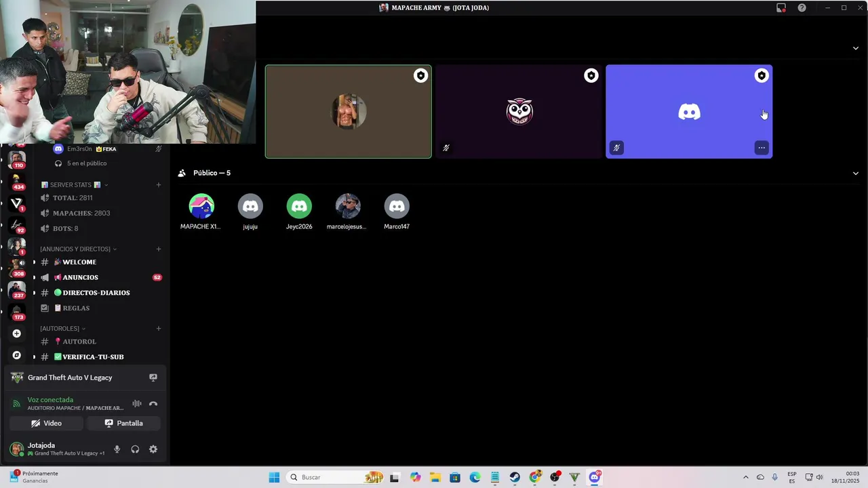Disconnect from voice with the hang-up icon
Viewport: 868px width, 488px height.
pyautogui.click(x=153, y=404)
